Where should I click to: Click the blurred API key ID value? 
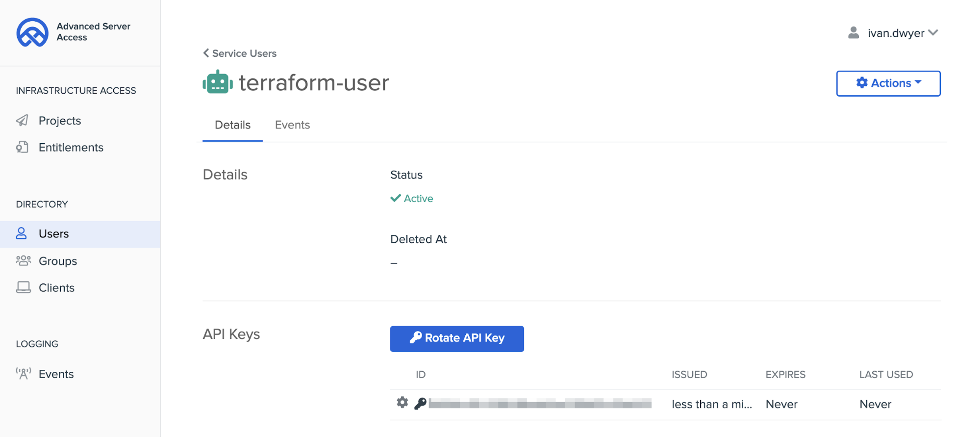point(540,404)
